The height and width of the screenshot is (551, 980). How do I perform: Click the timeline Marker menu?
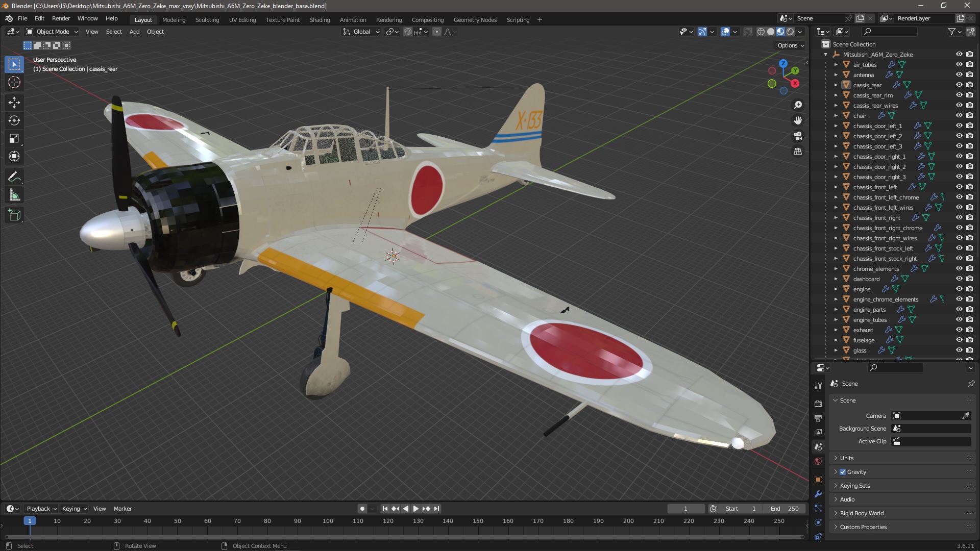pos(122,509)
